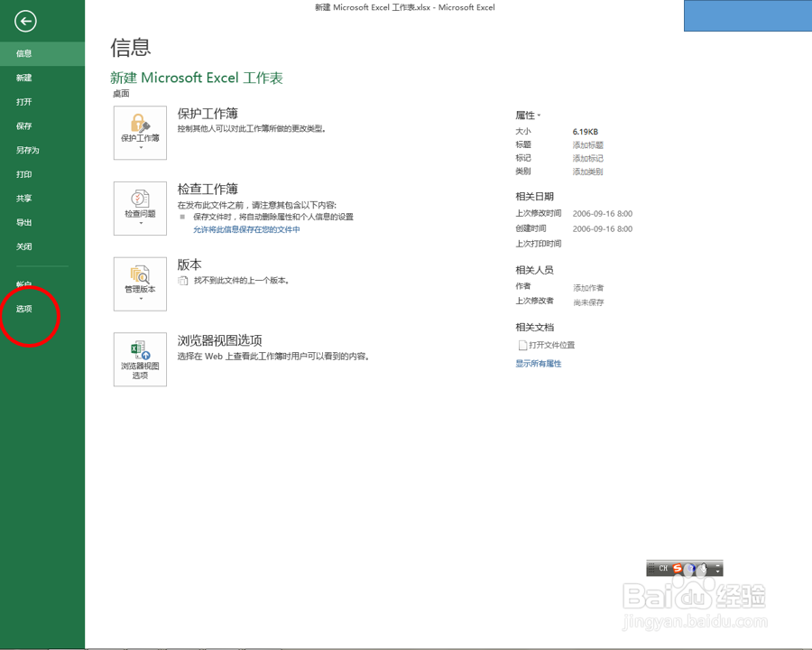Click the 找不到此文件的上一个版本 text
Screen dimensions: 812x650
pyautogui.click(x=241, y=281)
